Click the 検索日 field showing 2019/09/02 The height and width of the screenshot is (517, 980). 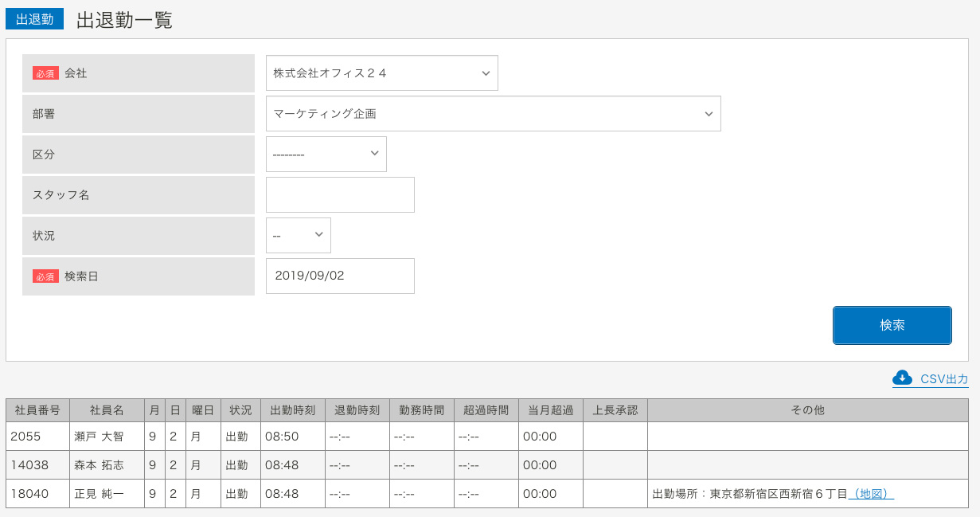340,276
